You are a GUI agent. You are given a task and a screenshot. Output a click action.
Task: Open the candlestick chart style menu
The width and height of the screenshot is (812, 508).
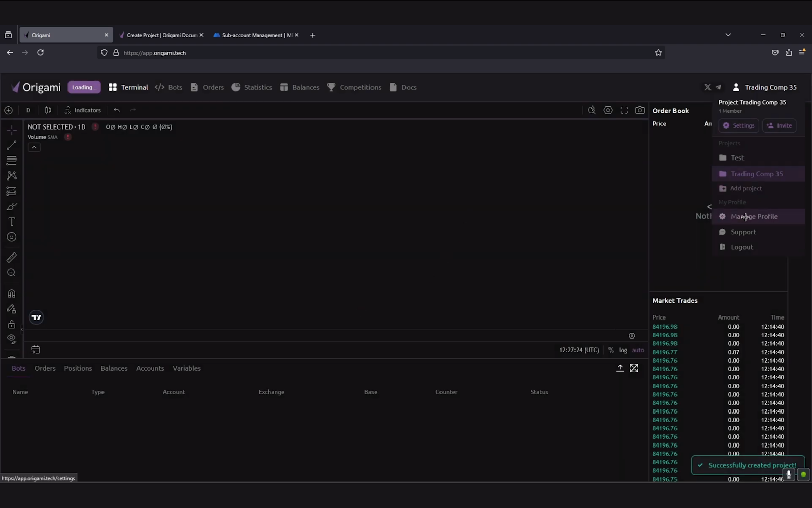pos(48,110)
